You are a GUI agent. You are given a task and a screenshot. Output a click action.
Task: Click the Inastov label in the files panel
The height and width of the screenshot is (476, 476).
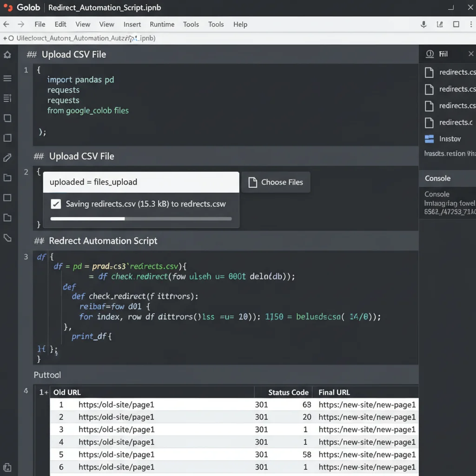pos(450,139)
